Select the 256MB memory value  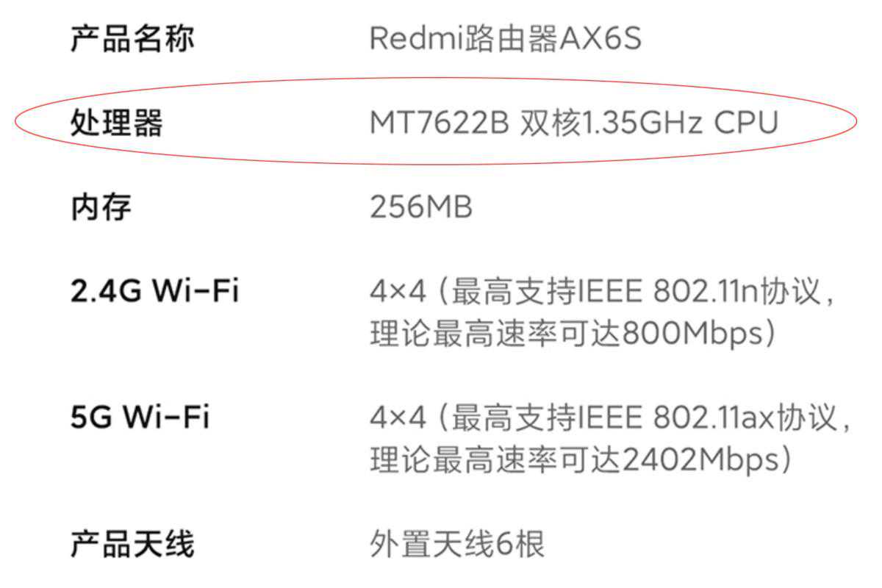420,207
